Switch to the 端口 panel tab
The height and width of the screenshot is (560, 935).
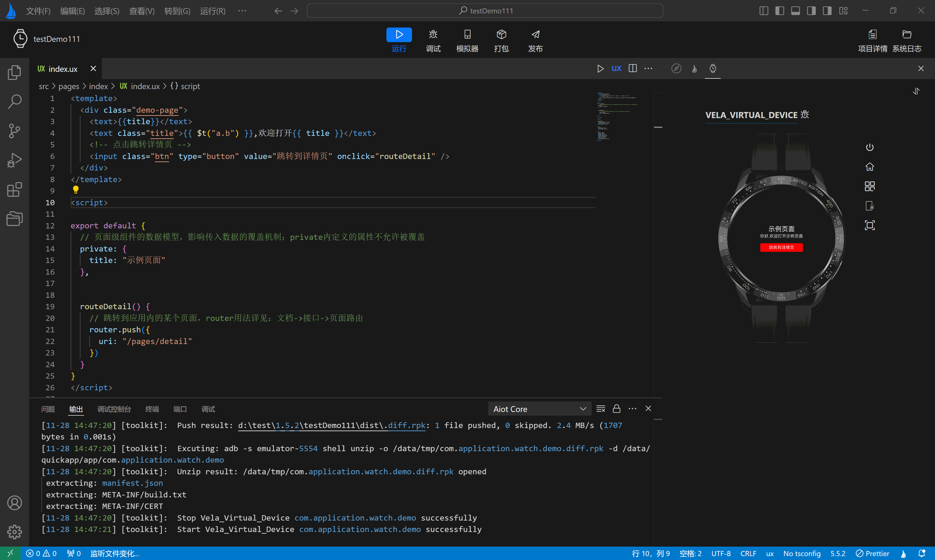tap(180, 409)
